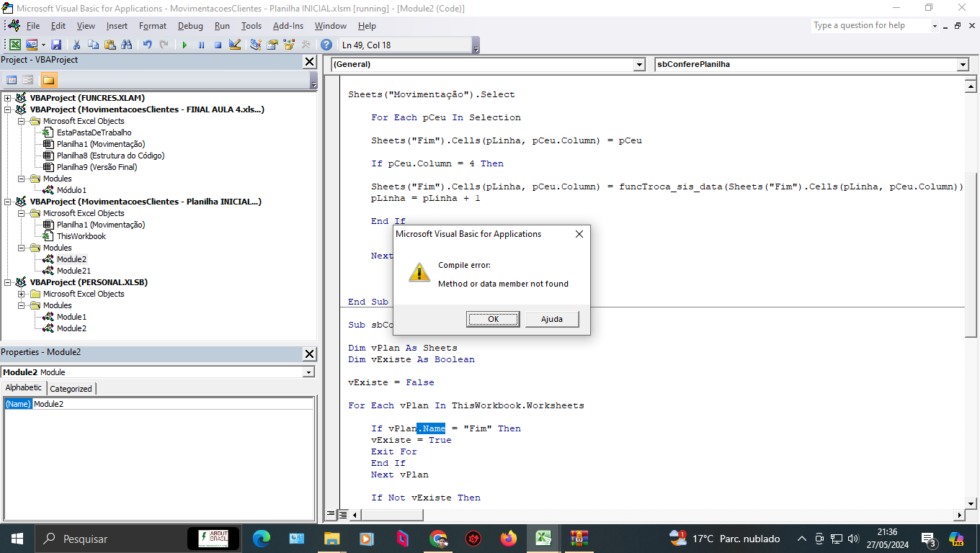Click View Code in Project panel
Image resolution: width=980 pixels, height=553 pixels.
pos(12,80)
